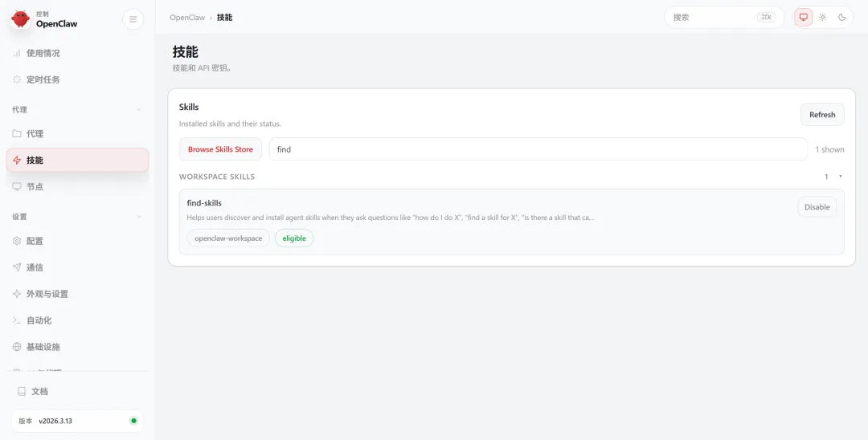Refresh the installed skills list
868x440 pixels.
coord(822,115)
